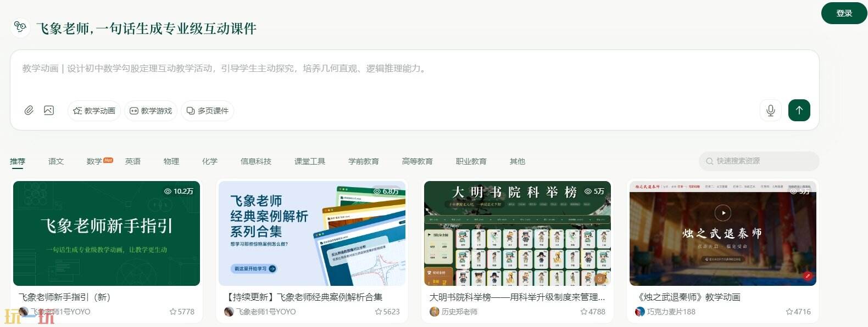
Task: Click star icon next to 5623
Action: coord(378,312)
